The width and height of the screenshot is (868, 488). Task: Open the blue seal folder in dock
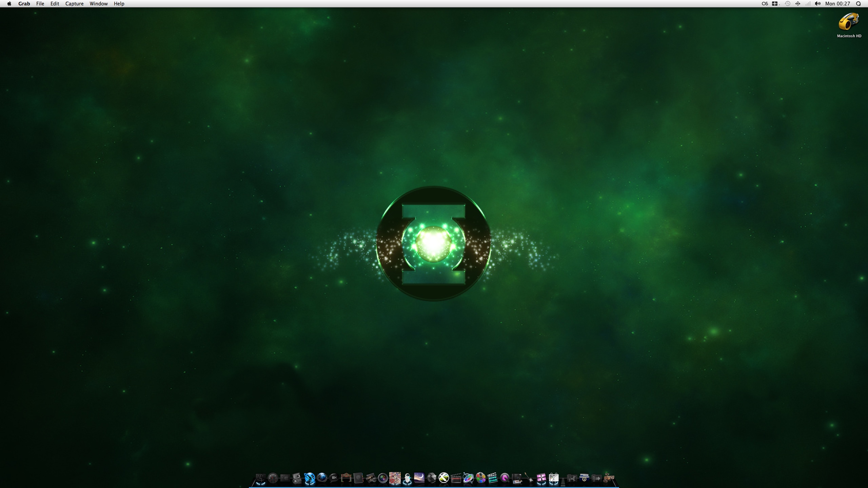(584, 478)
